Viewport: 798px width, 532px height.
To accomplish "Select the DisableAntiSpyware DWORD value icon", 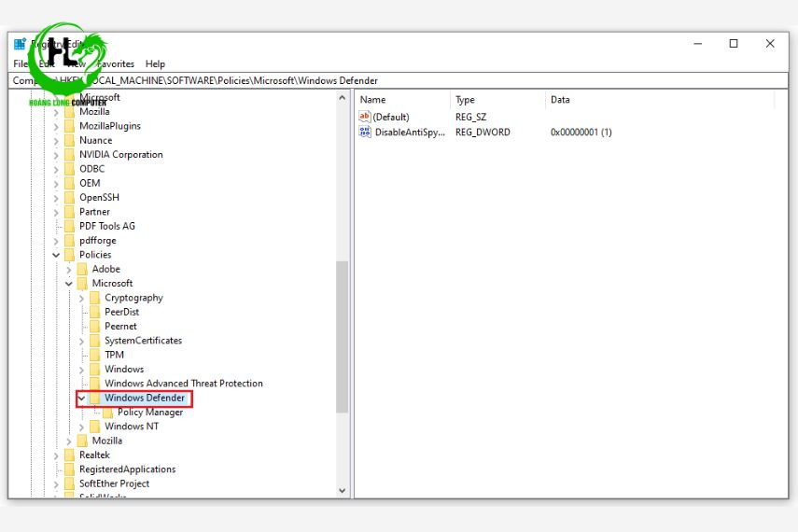I will tap(365, 133).
